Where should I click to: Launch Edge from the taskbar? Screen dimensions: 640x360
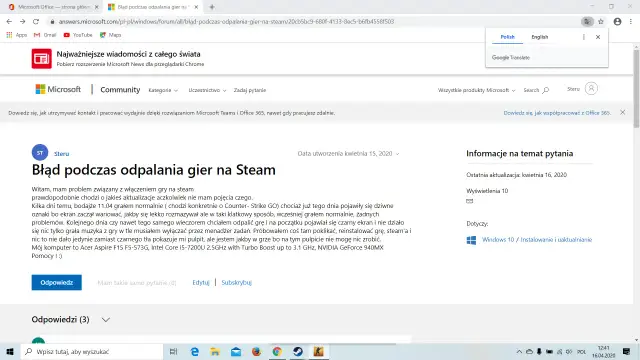[x=195, y=351]
